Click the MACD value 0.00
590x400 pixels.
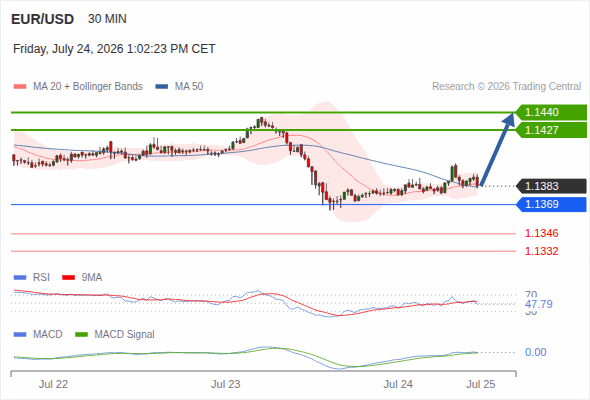pos(535,353)
